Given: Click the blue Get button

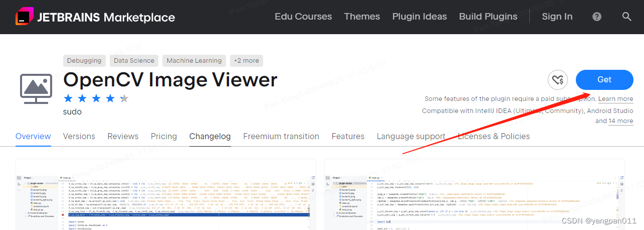Looking at the screenshot, I should [604, 79].
